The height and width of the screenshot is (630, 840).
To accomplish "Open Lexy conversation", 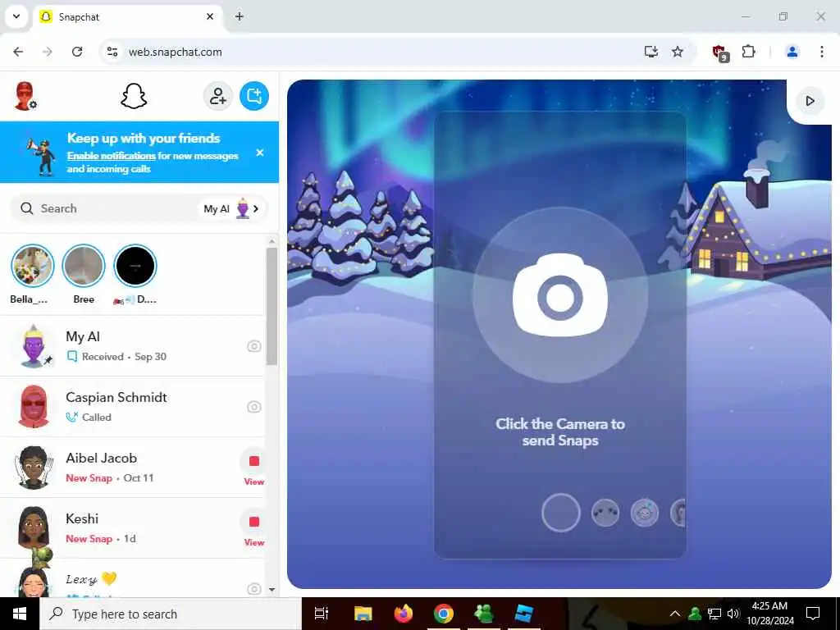I will pyautogui.click(x=132, y=578).
